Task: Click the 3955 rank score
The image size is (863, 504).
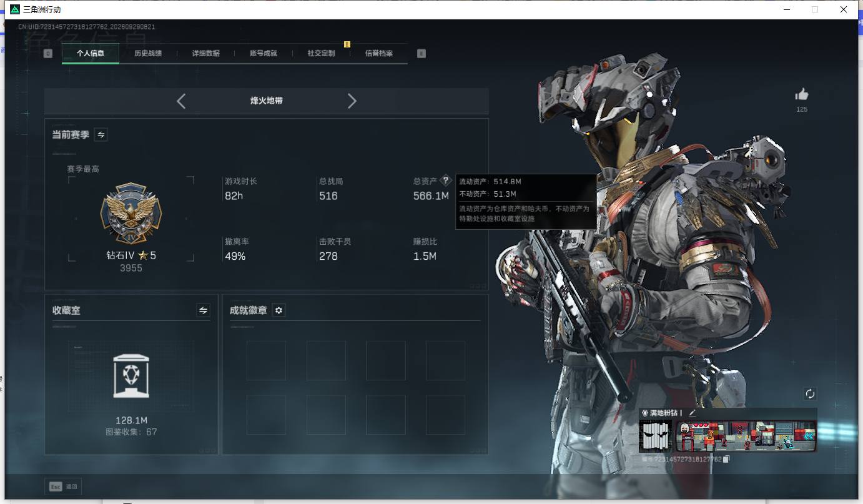Action: pos(131,268)
